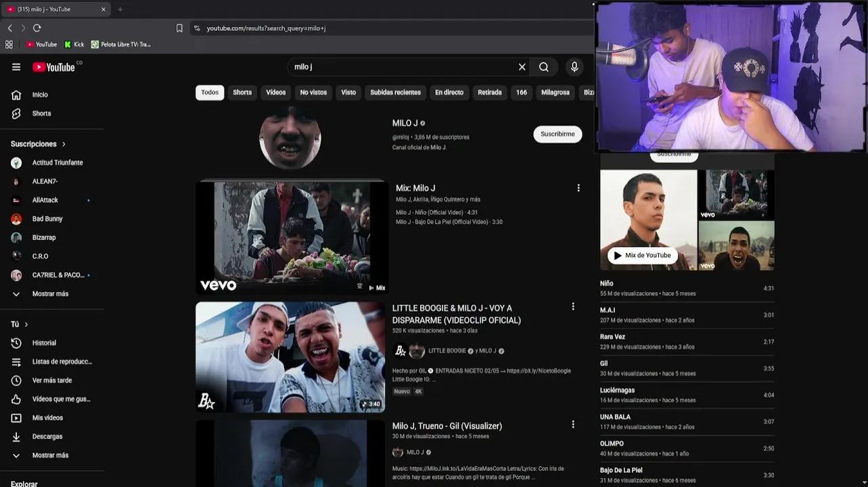868x487 pixels.
Task: Click the Listas de reproducción icon
Action: pos(16,362)
